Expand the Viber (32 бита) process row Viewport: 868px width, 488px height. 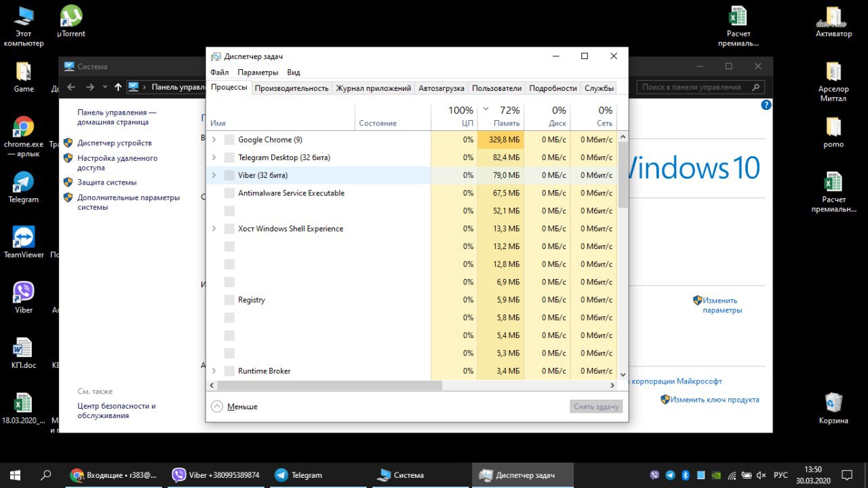tap(214, 175)
